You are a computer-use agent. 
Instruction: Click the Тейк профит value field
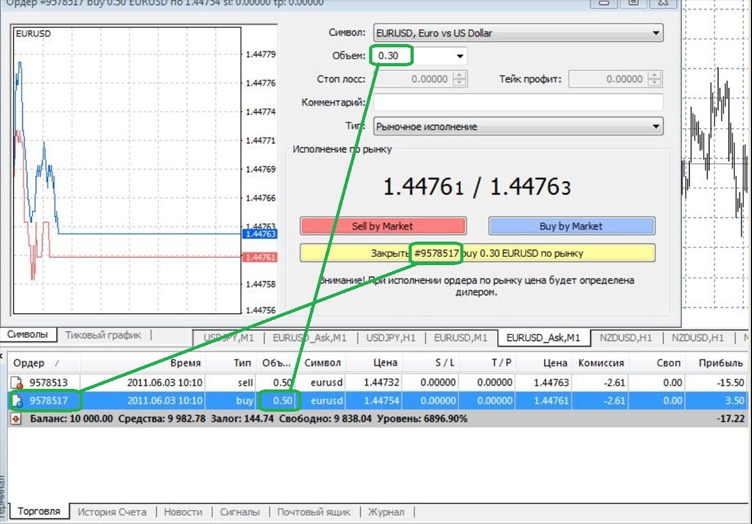608,79
